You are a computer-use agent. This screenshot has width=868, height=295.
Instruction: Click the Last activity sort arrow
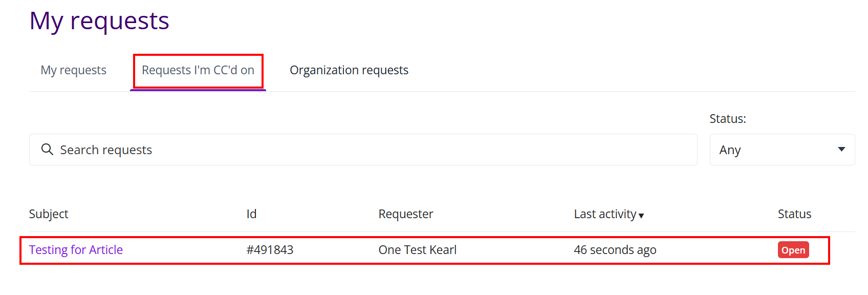point(641,216)
